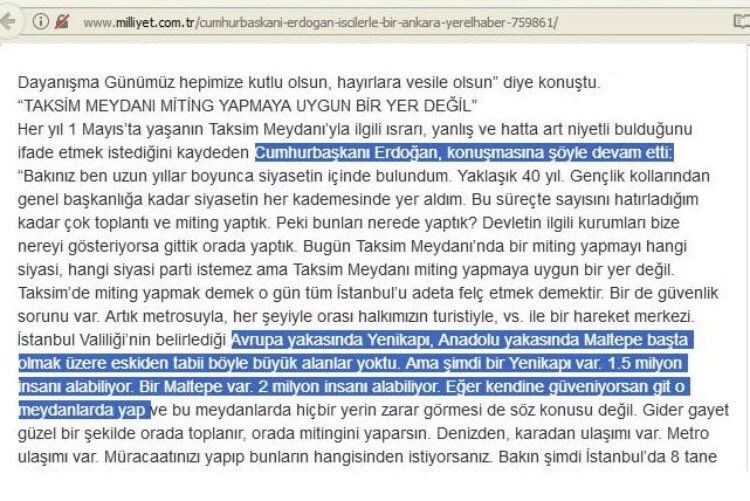Click heading "TAKSİM MEYDANI MİTİNG YAPMAYA UYGUN BİR YER DEĞİL"

[x=247, y=105]
